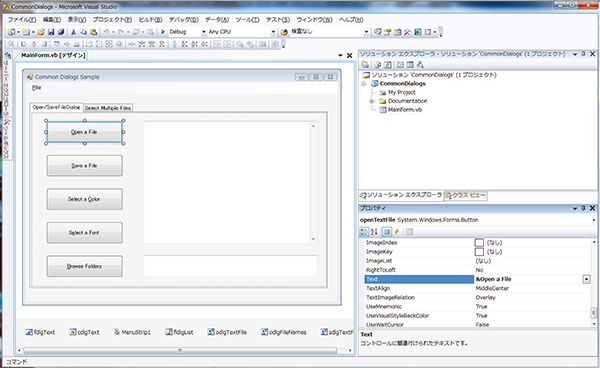Switch to the クラス ビュー tab

tap(465, 195)
